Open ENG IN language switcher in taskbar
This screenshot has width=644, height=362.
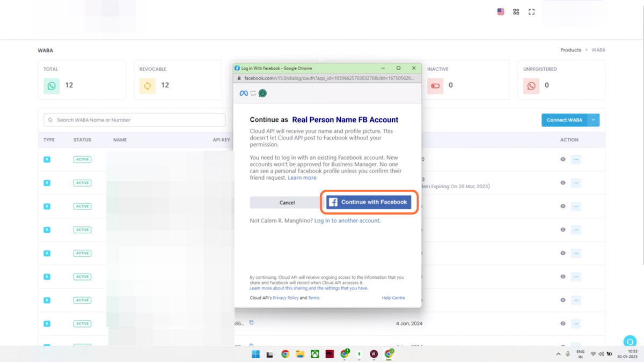tap(580, 354)
